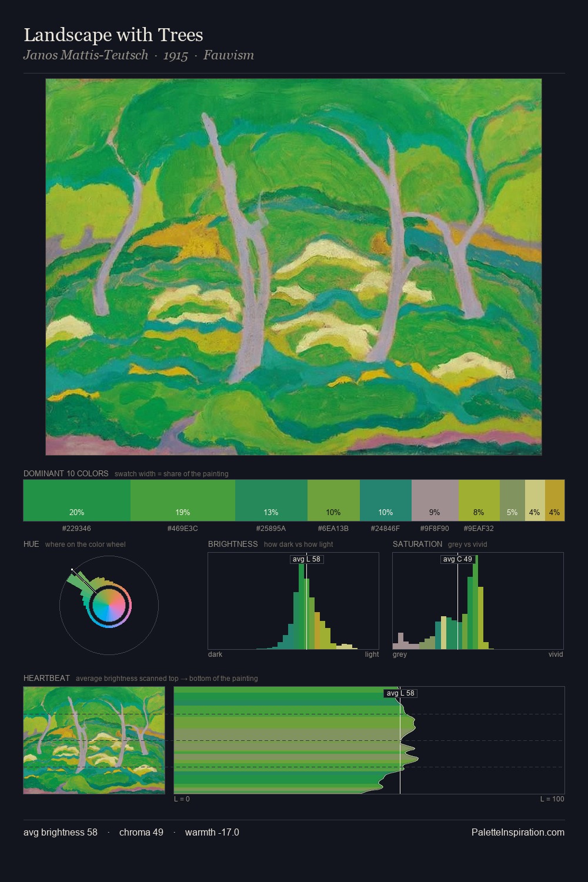588x882 pixels.
Task: Click the 'how dark vs how light' caption
Action: [x=299, y=544]
